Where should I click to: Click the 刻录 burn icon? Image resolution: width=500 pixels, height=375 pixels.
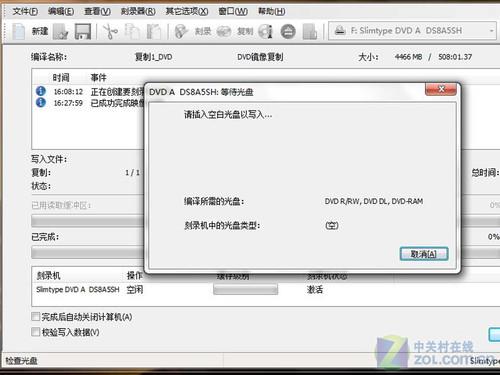point(181,32)
